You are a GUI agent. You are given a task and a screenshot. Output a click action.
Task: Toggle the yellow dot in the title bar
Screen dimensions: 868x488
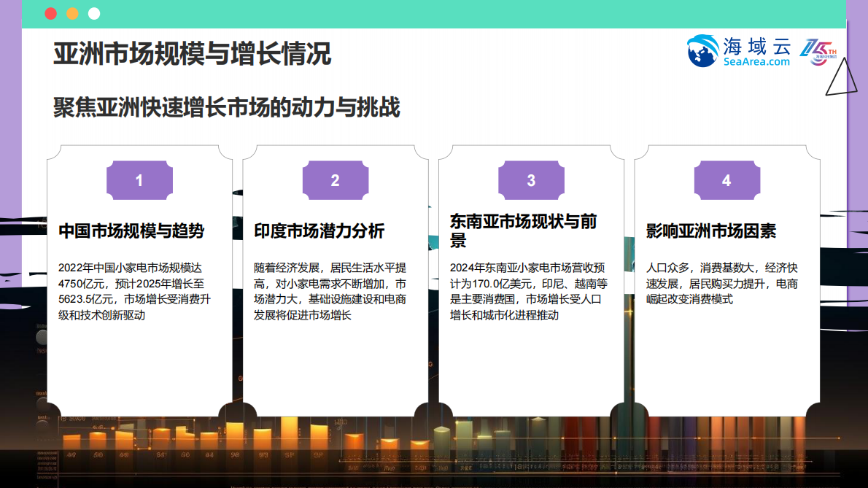point(71,12)
